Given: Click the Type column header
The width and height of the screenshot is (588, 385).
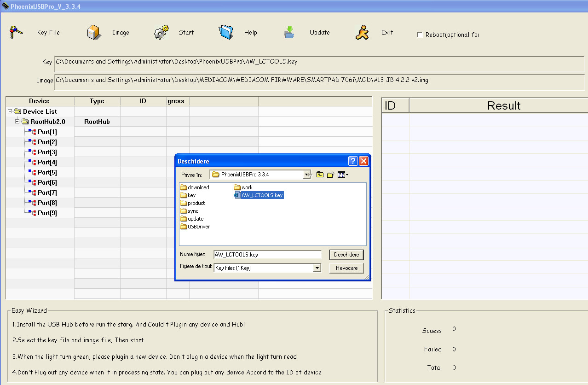Looking at the screenshot, I should (x=97, y=101).
